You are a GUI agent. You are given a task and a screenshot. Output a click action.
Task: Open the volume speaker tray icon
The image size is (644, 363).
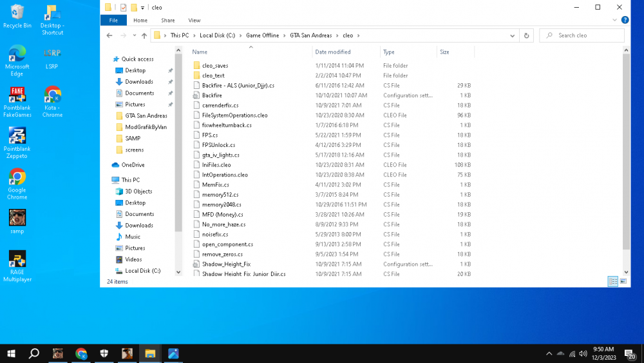point(583,353)
